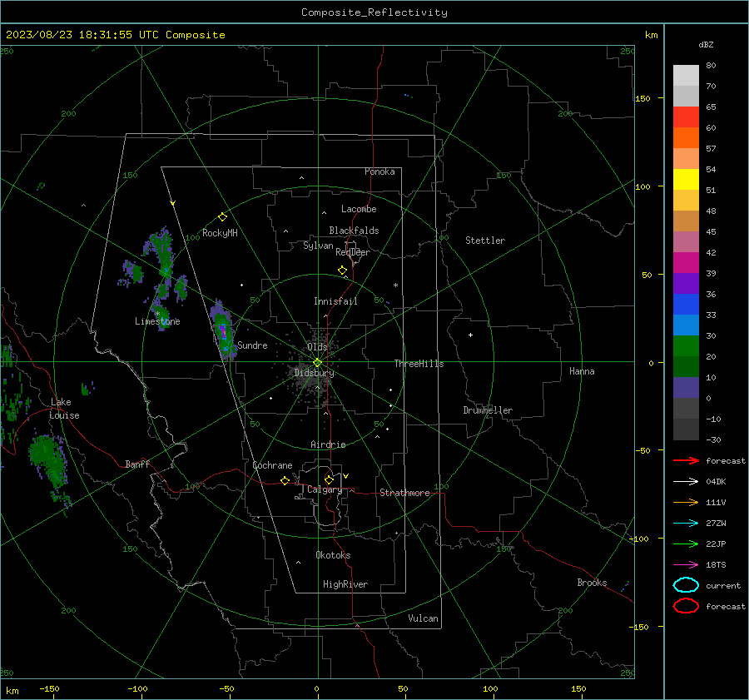Click the ThreeHills label
The height and width of the screenshot is (700, 749).
tap(419, 364)
